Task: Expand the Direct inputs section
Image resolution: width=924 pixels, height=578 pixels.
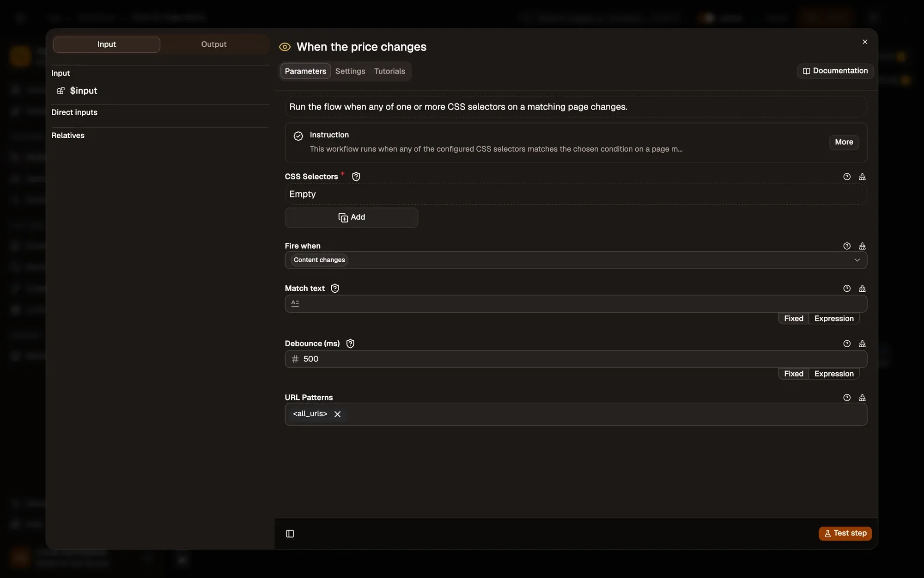Action: (x=74, y=112)
